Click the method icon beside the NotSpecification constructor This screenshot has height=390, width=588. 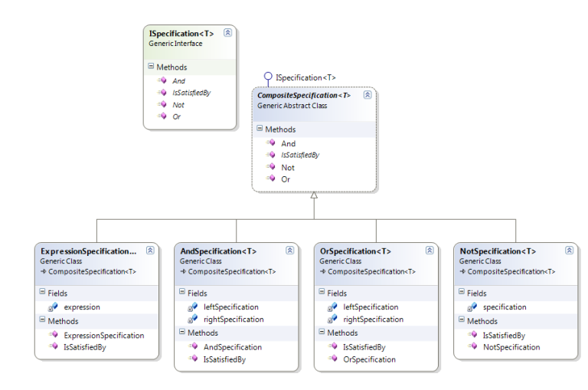click(x=472, y=347)
